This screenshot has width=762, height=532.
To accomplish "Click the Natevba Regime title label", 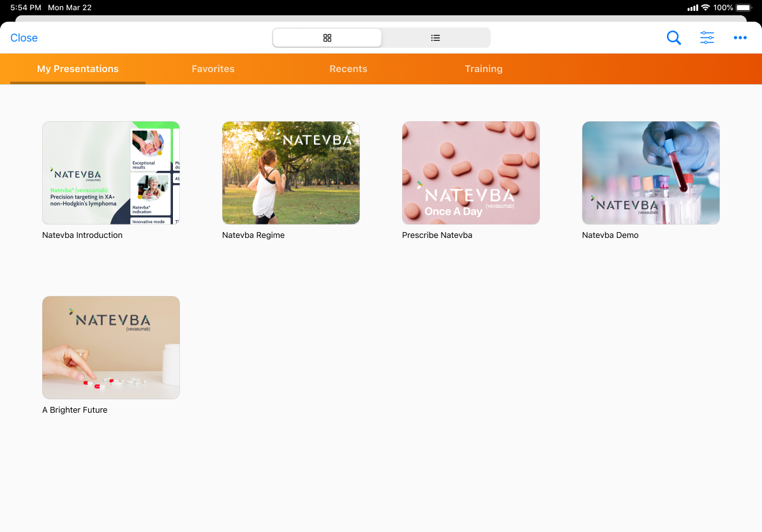I will [253, 235].
